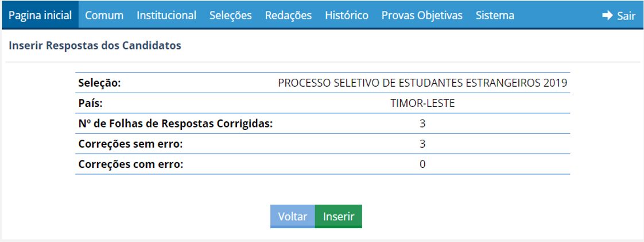Click the País row label

(x=90, y=103)
